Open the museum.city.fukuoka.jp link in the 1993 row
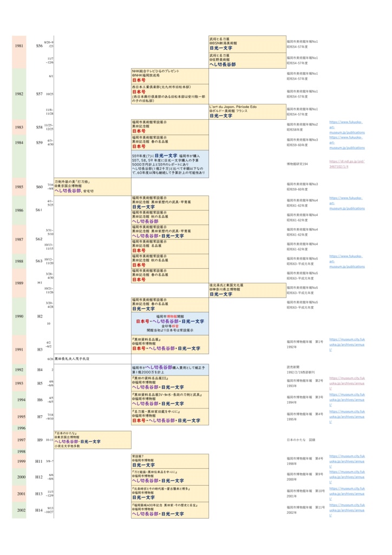This screenshot has height=555, width=392. [347, 383]
